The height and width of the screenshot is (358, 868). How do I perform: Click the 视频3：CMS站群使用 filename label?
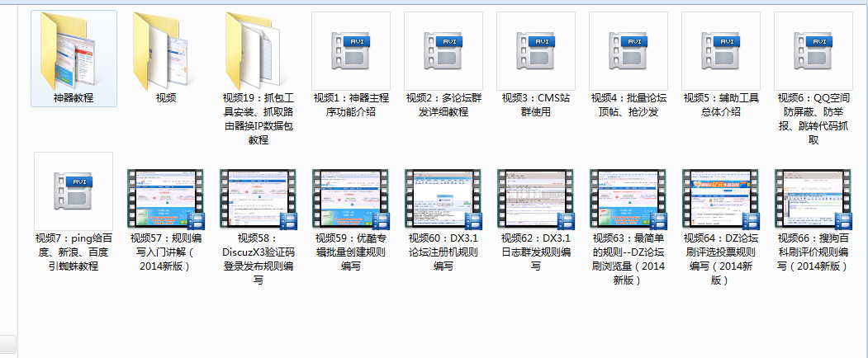point(535,105)
